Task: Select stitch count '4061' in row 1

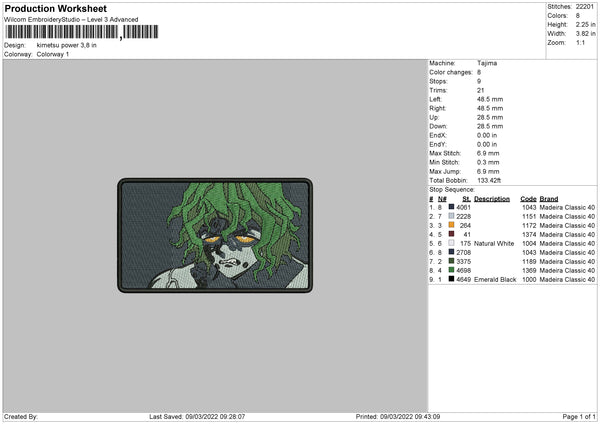Action: [463, 207]
